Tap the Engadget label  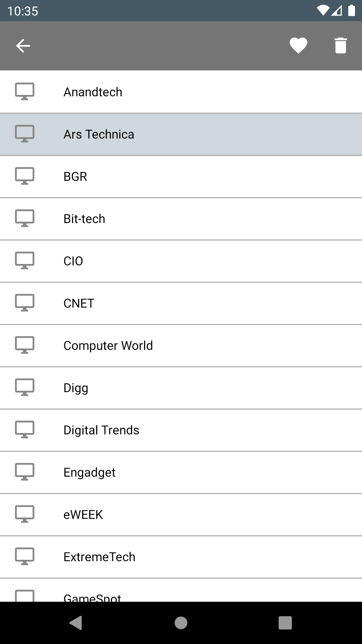pyautogui.click(x=89, y=473)
